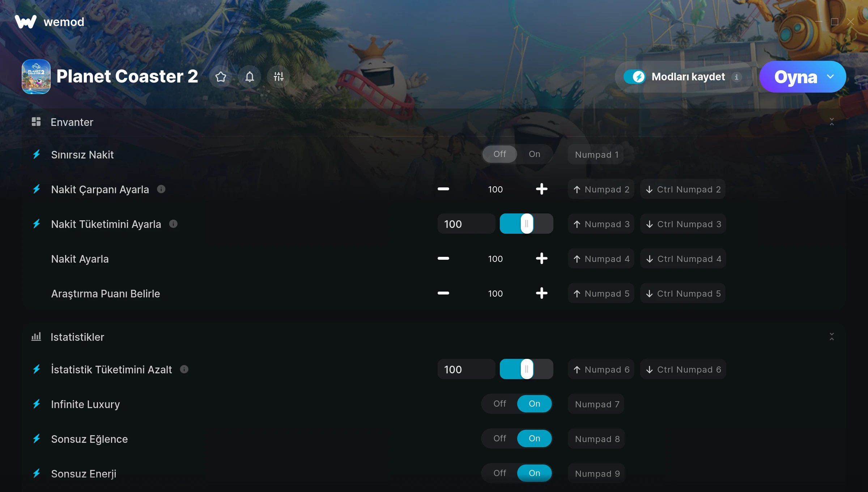Screen dimensions: 868x492
Task: Open the Oyna dropdown arrow
Action: [x=830, y=77]
